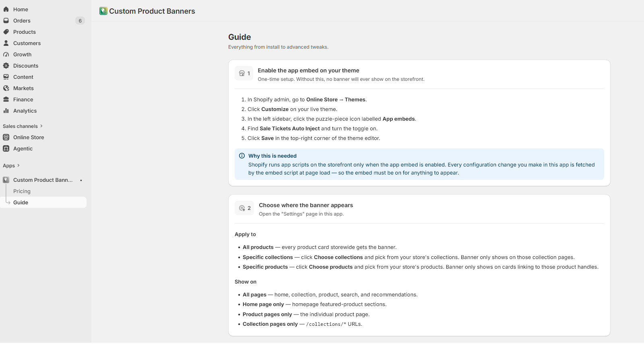Click the Products tag icon
The width and height of the screenshot is (644, 362).
click(6, 32)
